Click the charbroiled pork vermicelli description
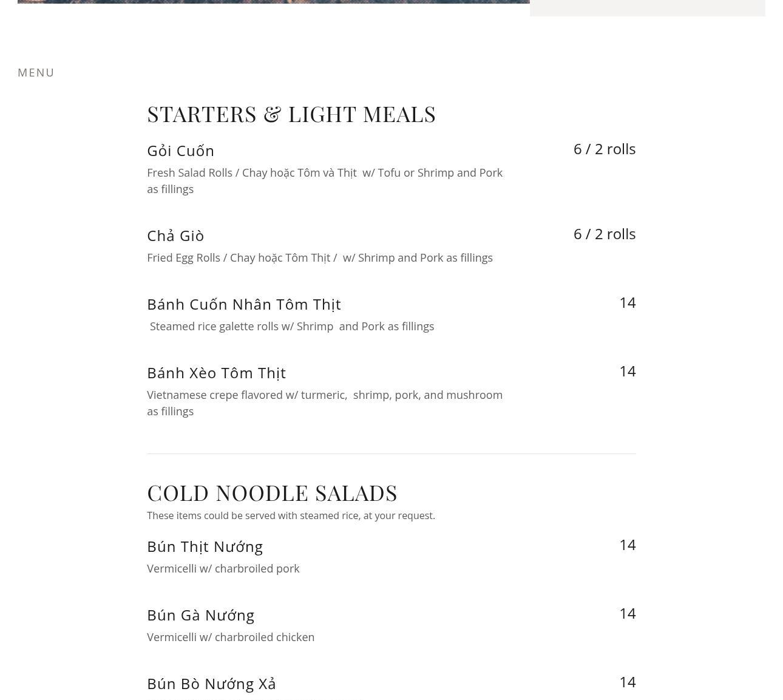Image resolution: width=783 pixels, height=700 pixels. 223,568
